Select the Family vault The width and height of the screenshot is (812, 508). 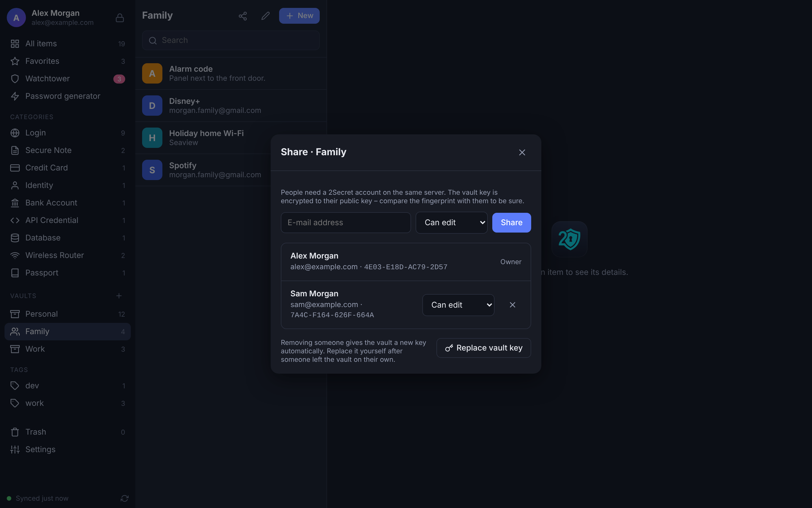tap(67, 332)
